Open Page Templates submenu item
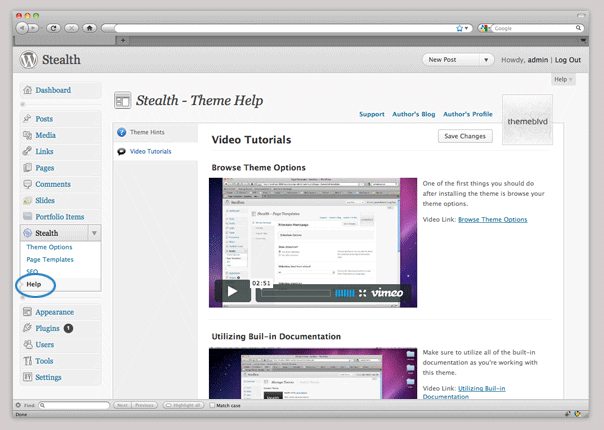The width and height of the screenshot is (604, 430). point(50,259)
